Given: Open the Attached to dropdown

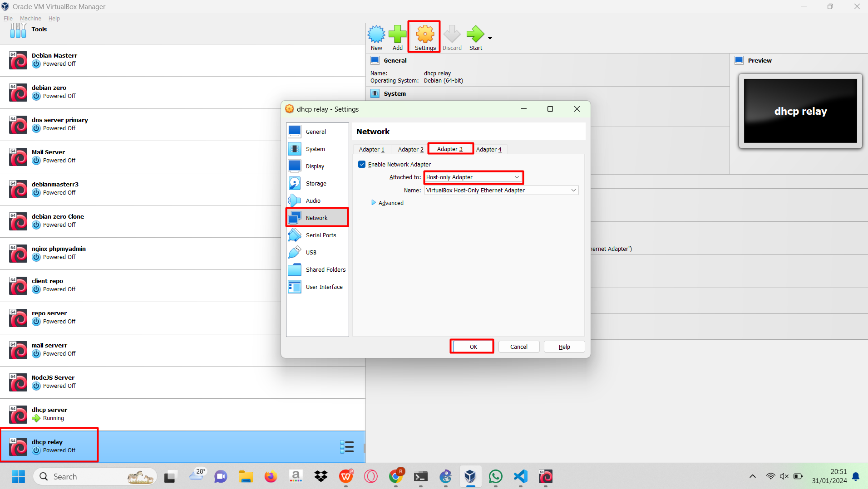Looking at the screenshot, I should (x=473, y=177).
